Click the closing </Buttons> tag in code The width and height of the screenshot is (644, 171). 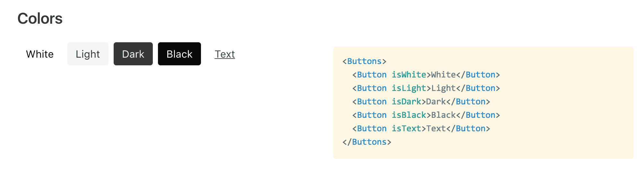(367, 142)
